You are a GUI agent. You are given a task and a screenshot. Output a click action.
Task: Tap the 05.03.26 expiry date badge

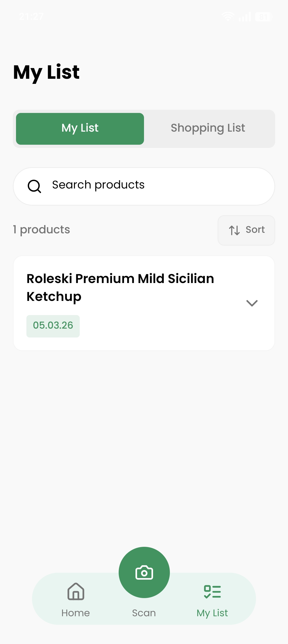point(53,326)
